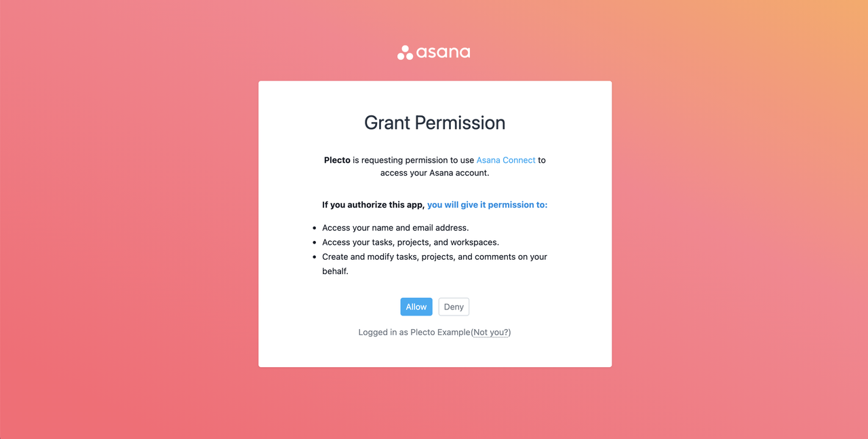The height and width of the screenshot is (439, 868).
Task: Click the 'Not you?' link
Action: [491, 332]
